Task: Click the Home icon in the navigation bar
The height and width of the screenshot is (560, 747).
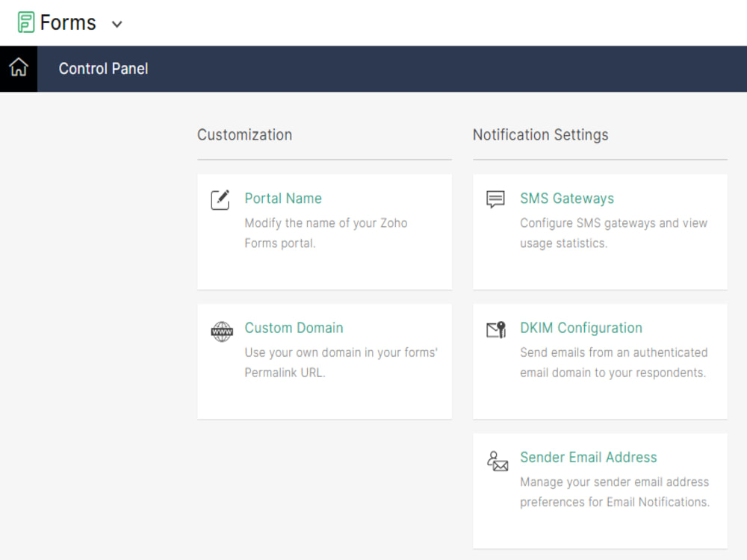Action: coord(18,68)
